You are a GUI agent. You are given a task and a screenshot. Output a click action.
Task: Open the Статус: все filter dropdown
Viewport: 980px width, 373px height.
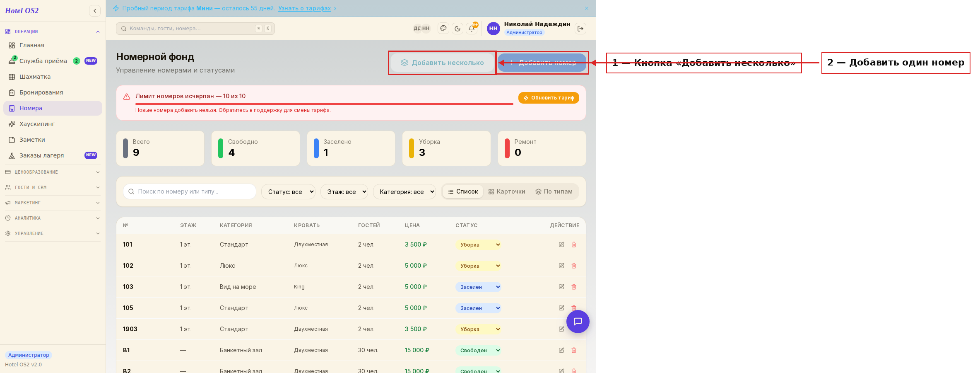[x=288, y=191]
